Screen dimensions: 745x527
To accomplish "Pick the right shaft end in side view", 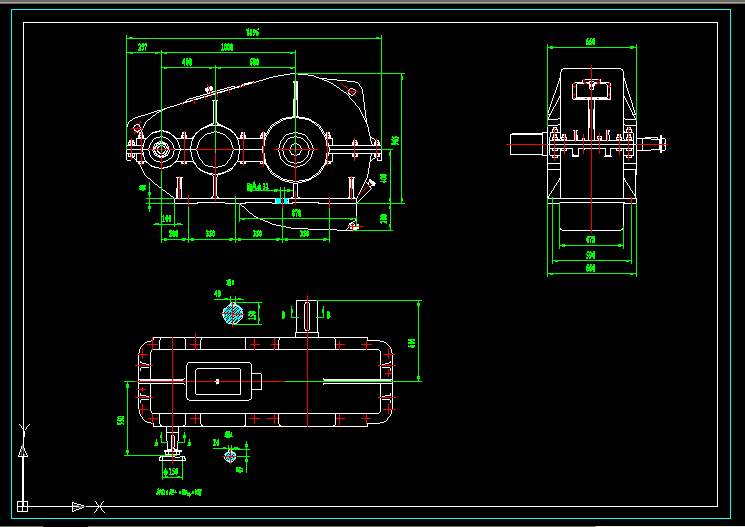I will [655, 144].
